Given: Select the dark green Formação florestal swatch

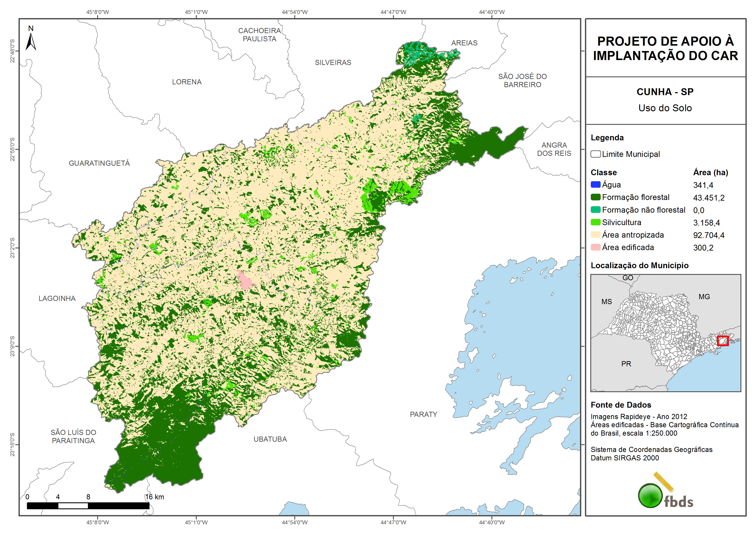Looking at the screenshot, I should (595, 197).
